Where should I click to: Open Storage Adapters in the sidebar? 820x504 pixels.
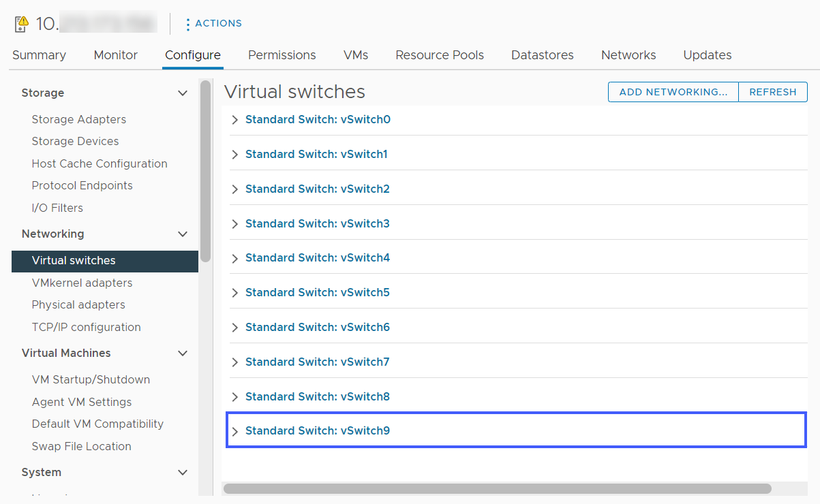[79, 120]
